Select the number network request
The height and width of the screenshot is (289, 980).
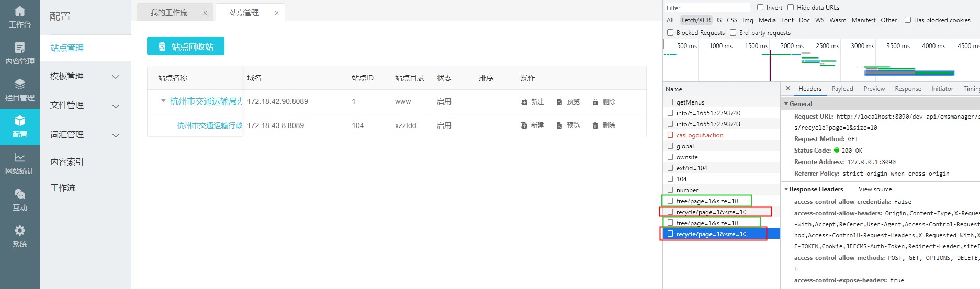click(721, 190)
